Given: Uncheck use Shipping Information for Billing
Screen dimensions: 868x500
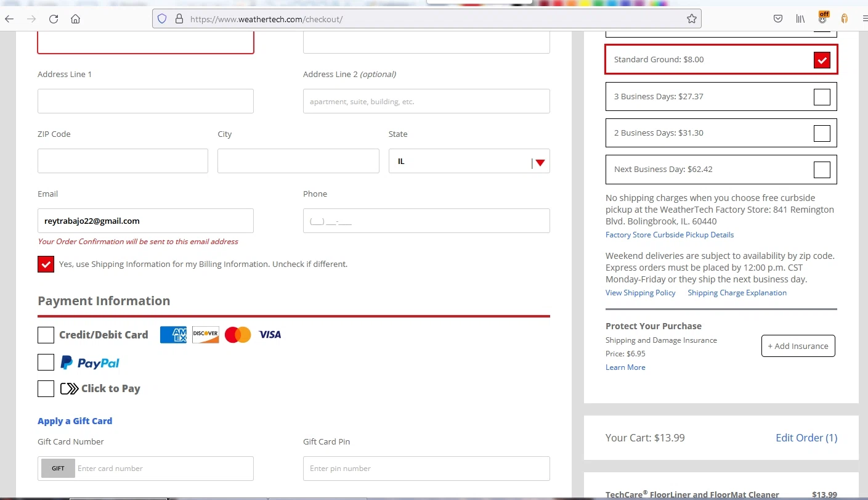Looking at the screenshot, I should click(x=46, y=264).
